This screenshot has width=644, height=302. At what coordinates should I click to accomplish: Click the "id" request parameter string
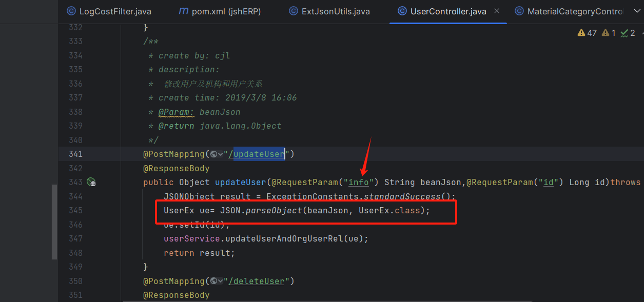549,182
